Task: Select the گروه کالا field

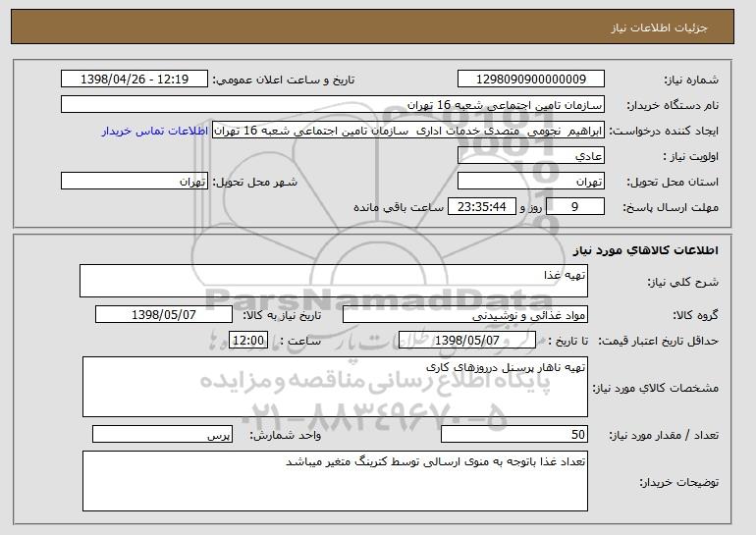Action: pyautogui.click(x=465, y=315)
